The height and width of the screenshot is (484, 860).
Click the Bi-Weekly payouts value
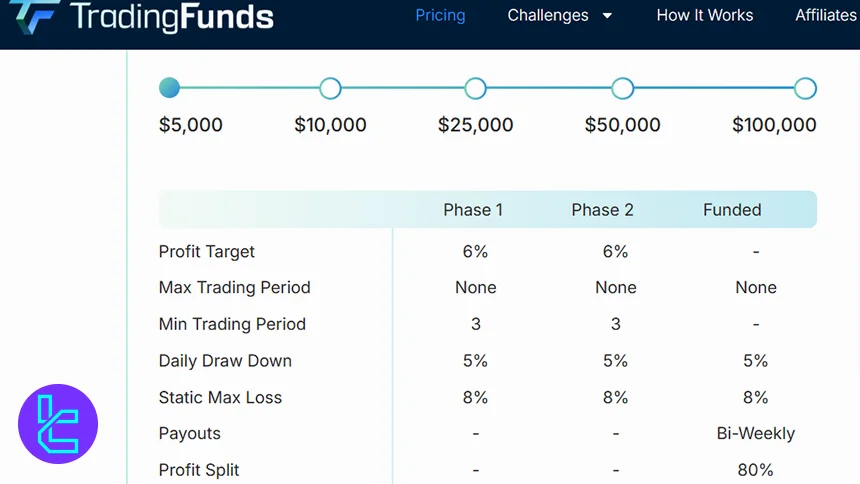pyautogui.click(x=755, y=433)
